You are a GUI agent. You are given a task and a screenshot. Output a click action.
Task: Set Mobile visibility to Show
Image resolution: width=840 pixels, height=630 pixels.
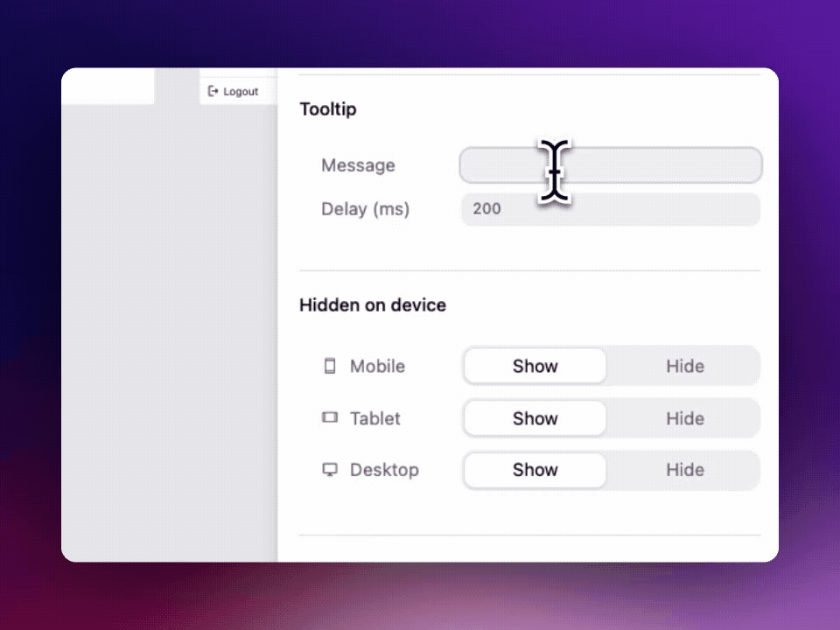[535, 367]
